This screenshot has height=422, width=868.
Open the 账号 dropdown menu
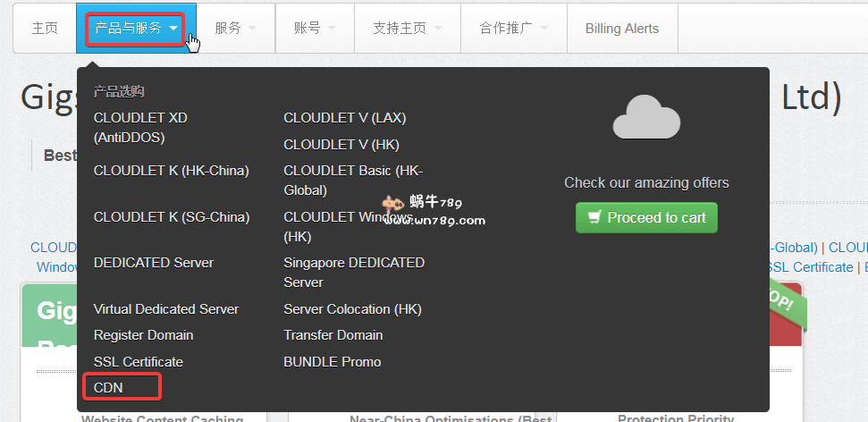315,29
